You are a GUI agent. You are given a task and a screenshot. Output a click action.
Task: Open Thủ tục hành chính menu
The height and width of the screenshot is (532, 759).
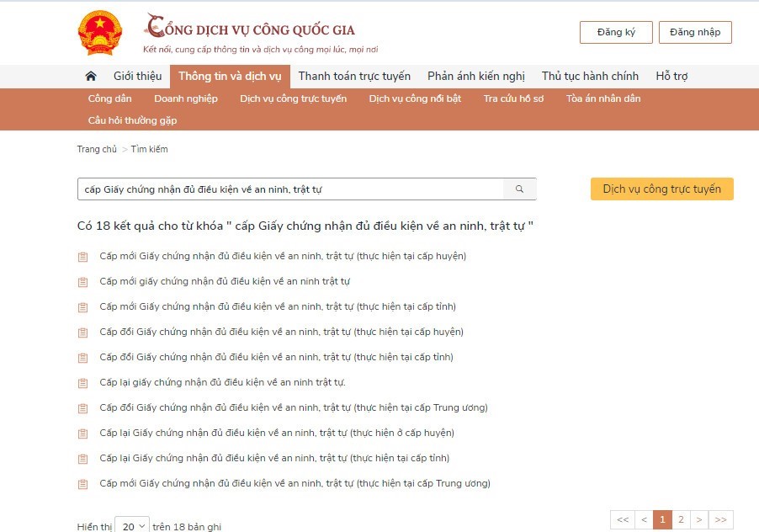tap(590, 76)
